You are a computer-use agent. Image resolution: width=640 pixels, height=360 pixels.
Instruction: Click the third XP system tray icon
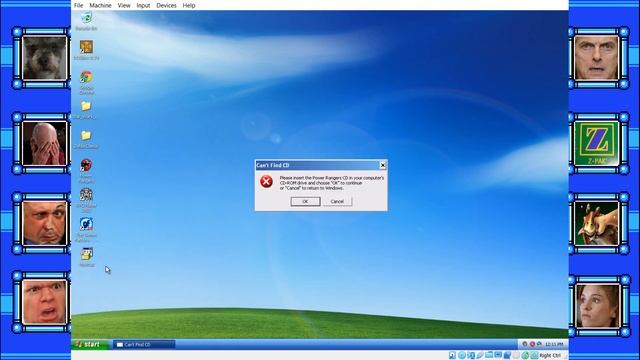(539, 344)
